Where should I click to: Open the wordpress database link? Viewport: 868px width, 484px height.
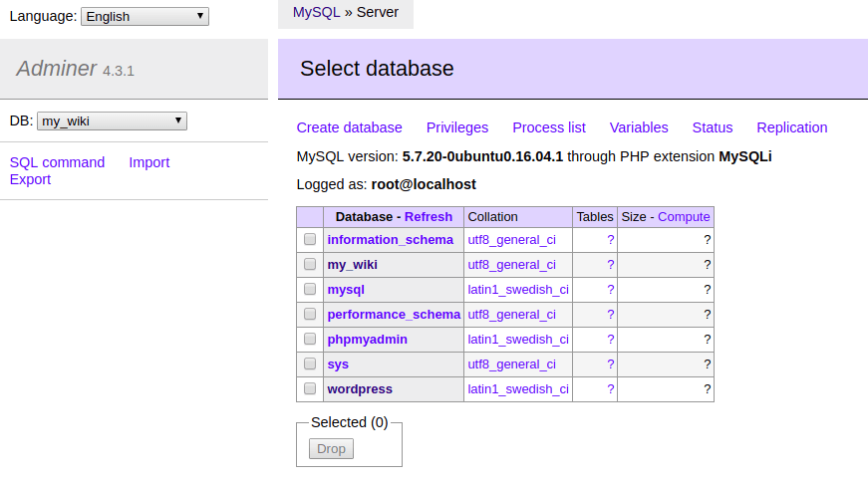(x=360, y=388)
